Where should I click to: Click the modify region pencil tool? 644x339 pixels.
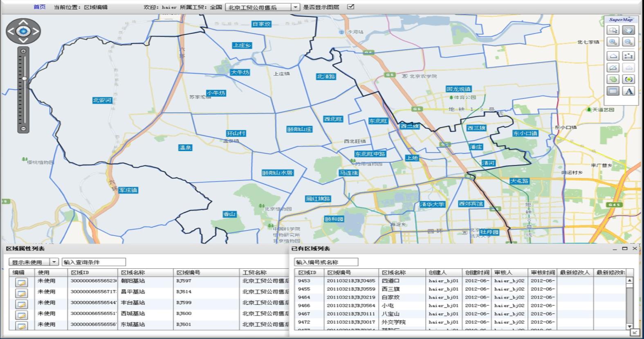point(613,67)
